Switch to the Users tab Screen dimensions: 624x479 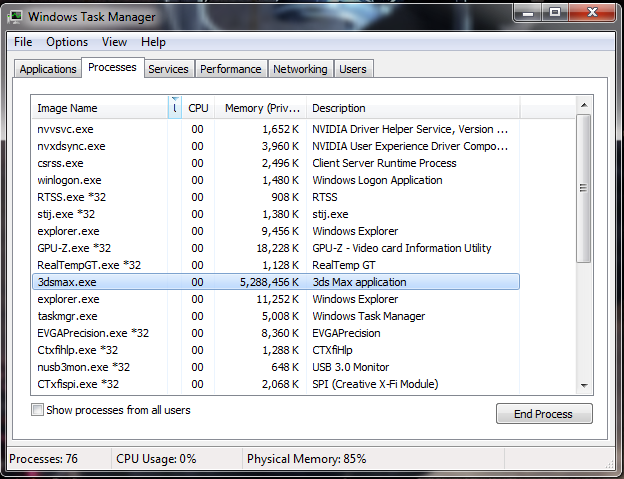point(353,69)
